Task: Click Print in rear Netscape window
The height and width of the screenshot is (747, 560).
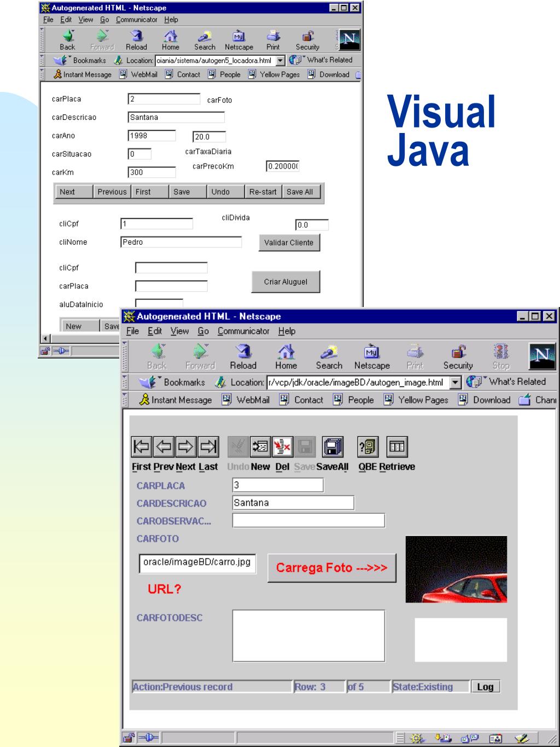Action: (273, 40)
